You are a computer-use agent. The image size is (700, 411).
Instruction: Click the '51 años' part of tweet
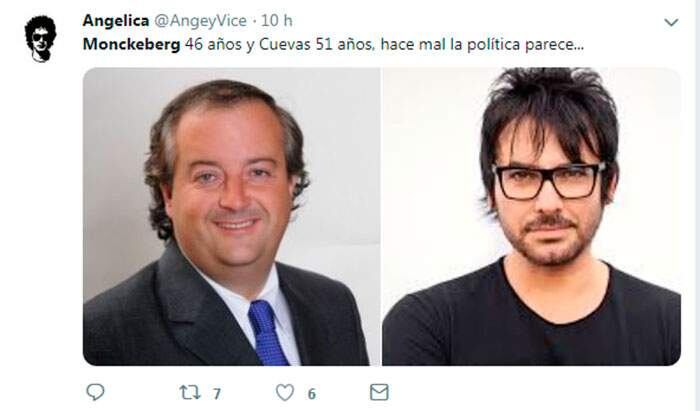[344, 45]
